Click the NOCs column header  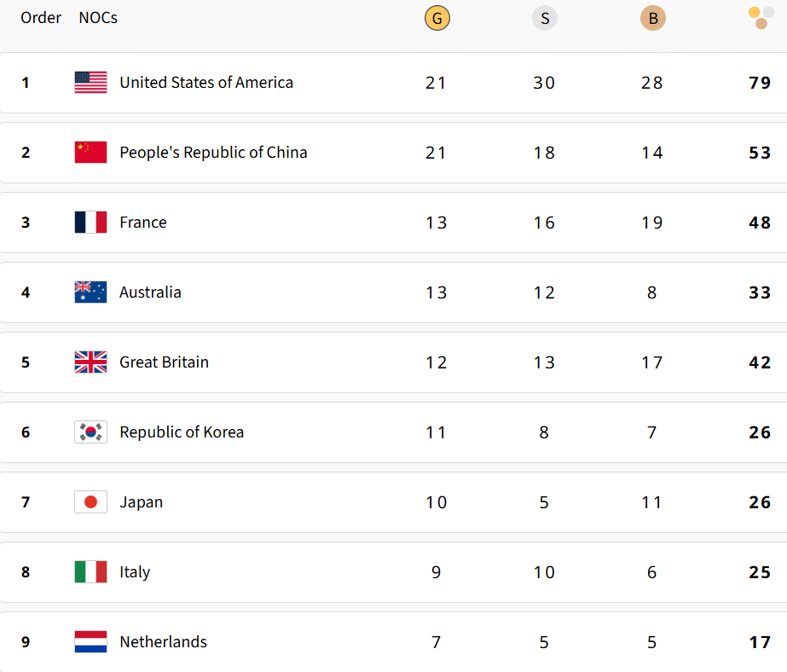97,17
